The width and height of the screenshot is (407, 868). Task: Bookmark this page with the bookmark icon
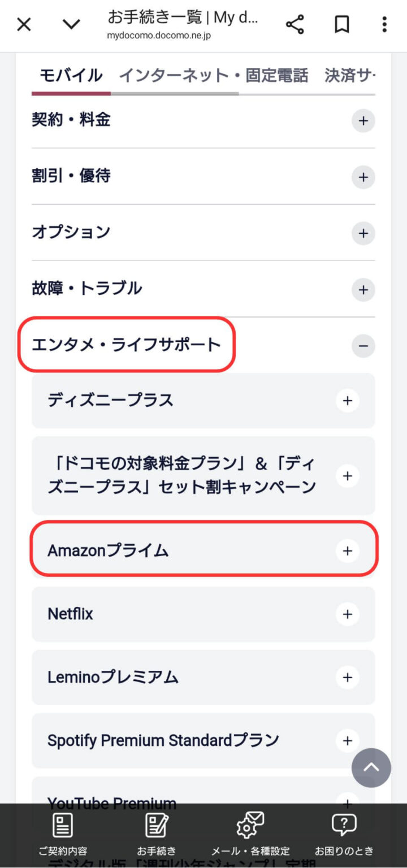click(342, 24)
